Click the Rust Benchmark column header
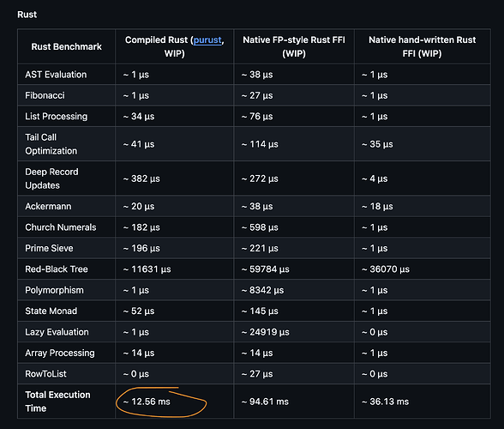504x429 pixels. 67,46
